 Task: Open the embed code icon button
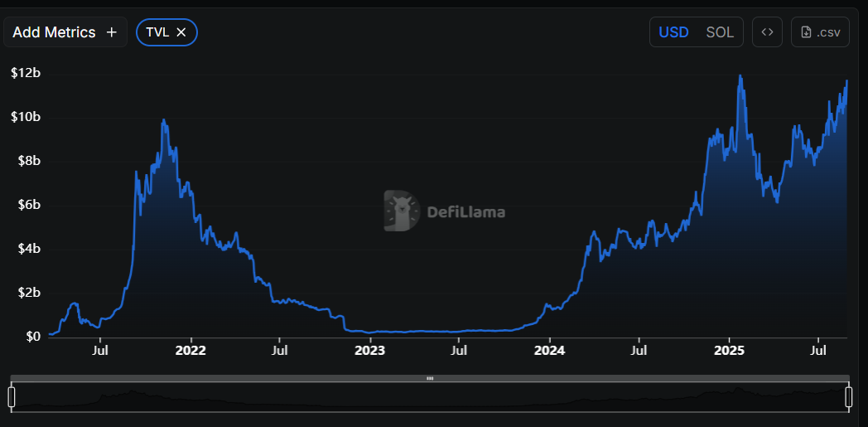tap(767, 32)
